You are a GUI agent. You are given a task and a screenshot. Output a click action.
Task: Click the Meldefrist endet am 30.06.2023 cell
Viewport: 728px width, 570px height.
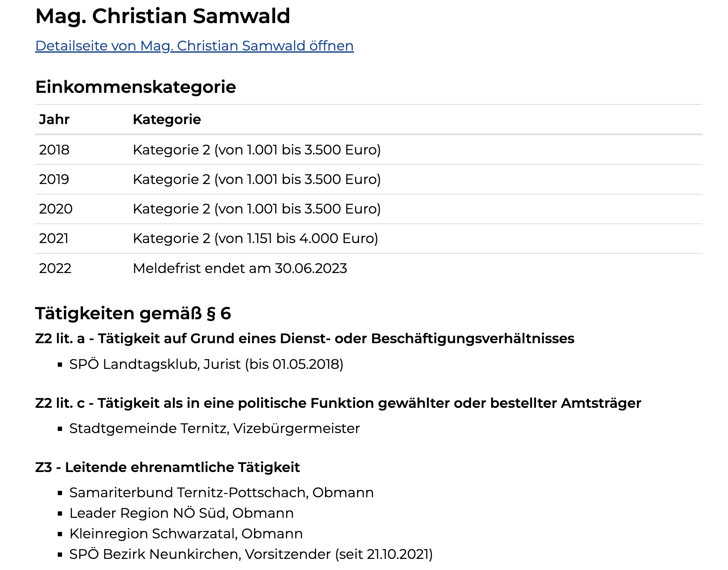pyautogui.click(x=240, y=268)
